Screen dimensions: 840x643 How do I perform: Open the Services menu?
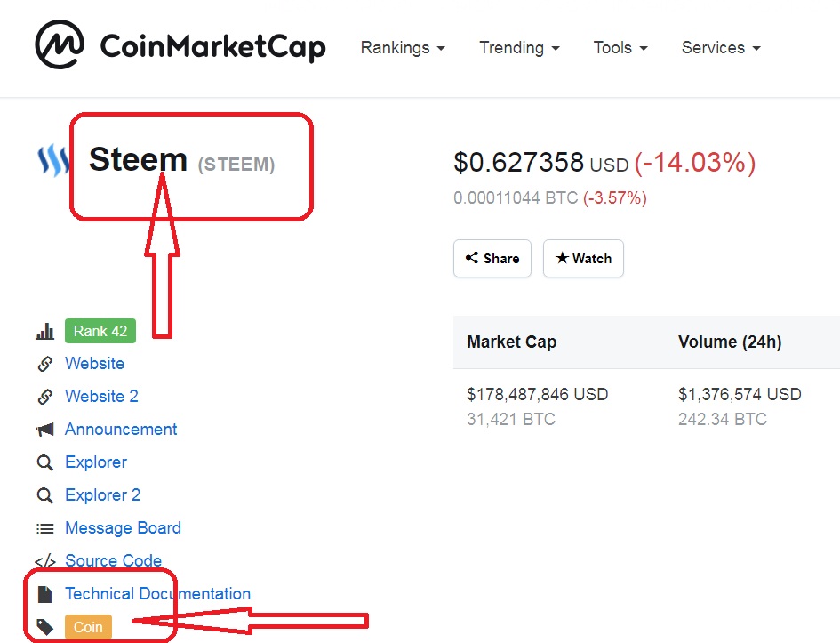[721, 48]
